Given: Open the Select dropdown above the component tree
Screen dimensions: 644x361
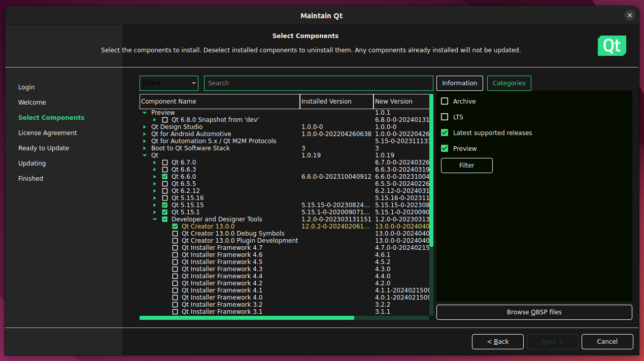Looking at the screenshot, I should pyautogui.click(x=169, y=83).
